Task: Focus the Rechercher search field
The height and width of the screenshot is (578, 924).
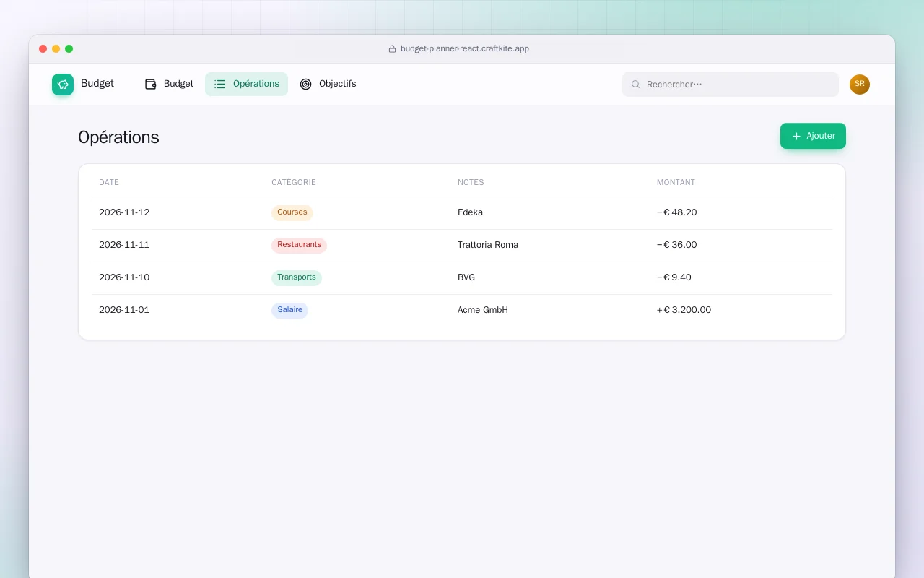Action: [x=731, y=85]
